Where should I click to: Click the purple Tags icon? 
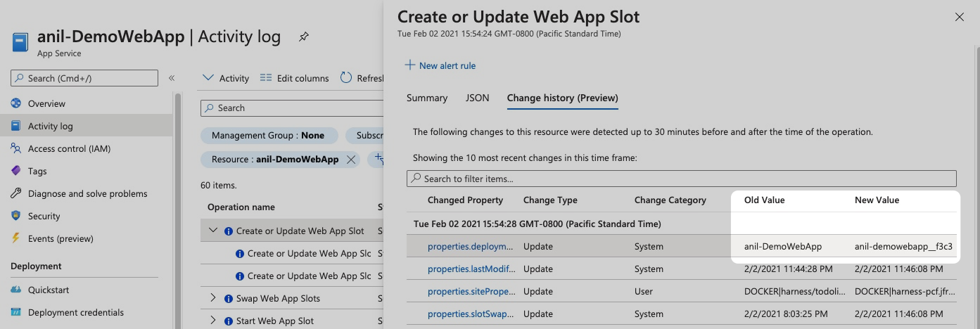15,171
